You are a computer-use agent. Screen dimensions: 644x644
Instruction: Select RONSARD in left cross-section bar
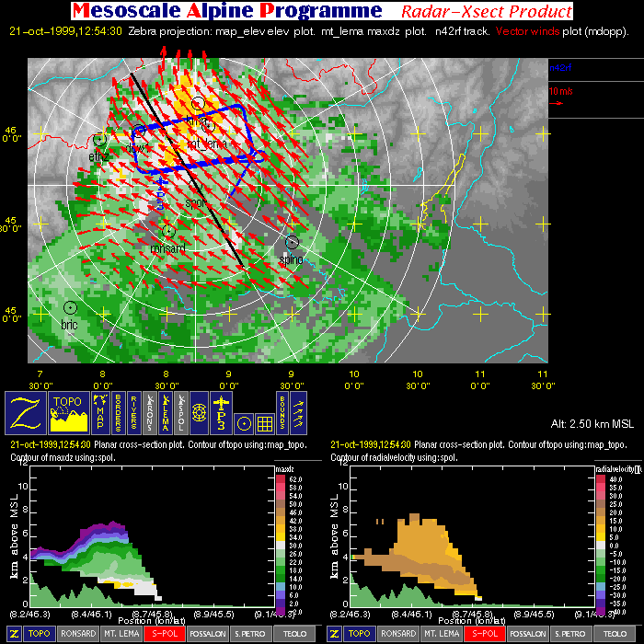point(77,634)
